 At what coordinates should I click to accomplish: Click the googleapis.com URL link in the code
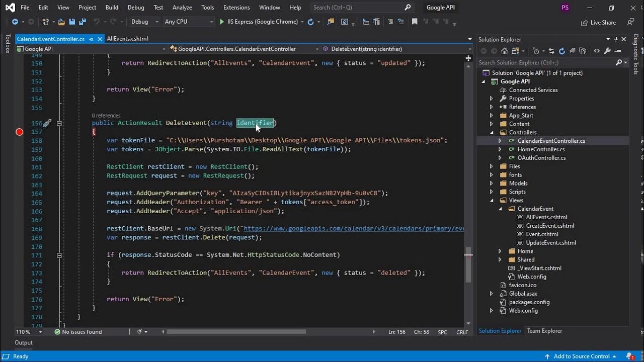[x=354, y=229]
